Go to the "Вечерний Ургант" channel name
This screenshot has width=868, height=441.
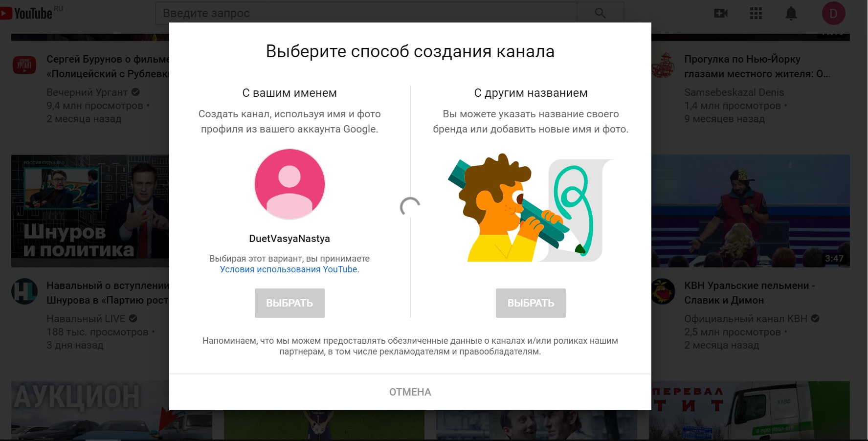pyautogui.click(x=87, y=92)
